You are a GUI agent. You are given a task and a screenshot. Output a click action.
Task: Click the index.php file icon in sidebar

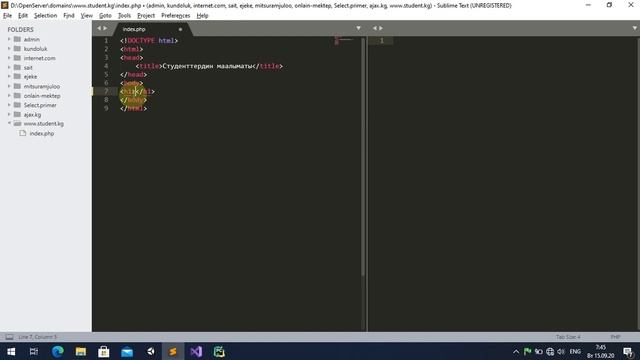23,133
